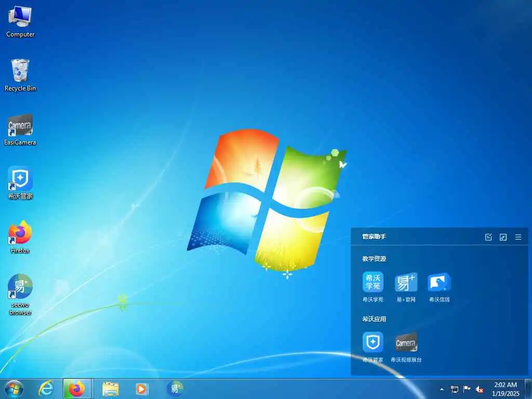Open seewo browser from the taskbar
This screenshot has height=399, width=532.
pos(175,389)
